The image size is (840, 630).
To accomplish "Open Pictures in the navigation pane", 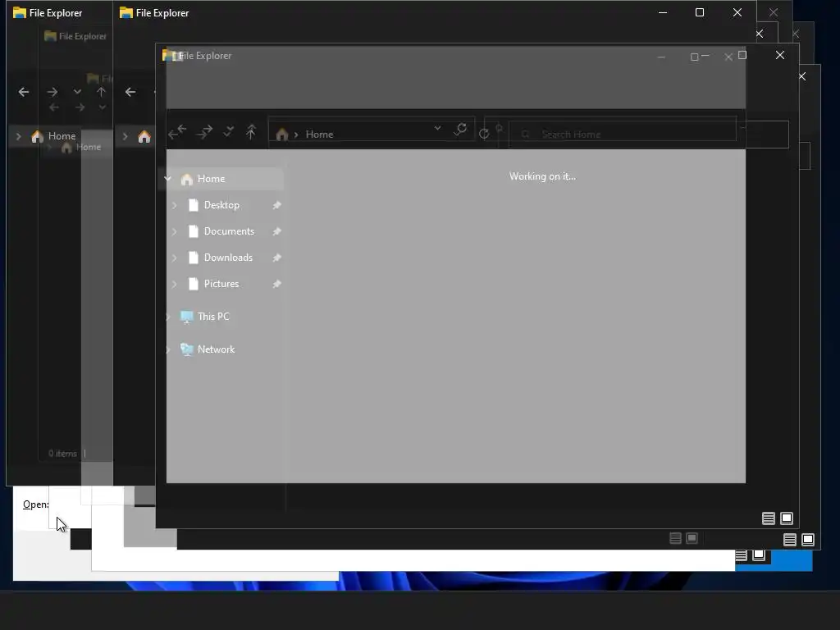I will pos(221,284).
